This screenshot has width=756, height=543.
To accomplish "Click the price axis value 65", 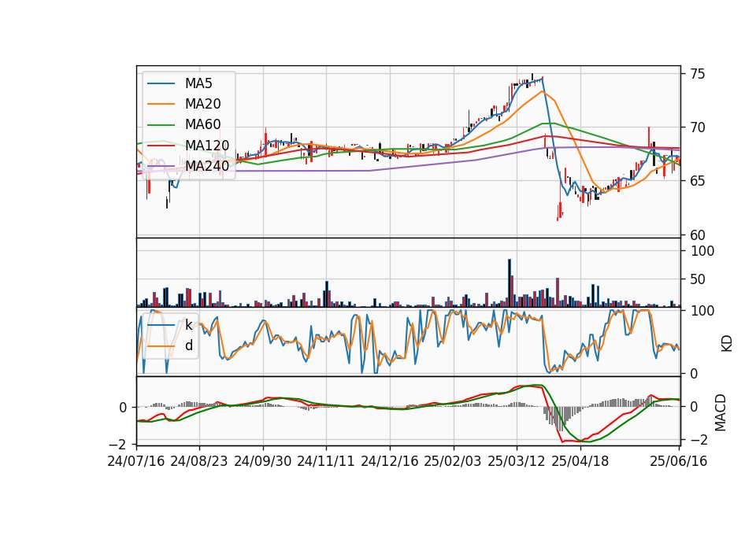I will [697, 181].
